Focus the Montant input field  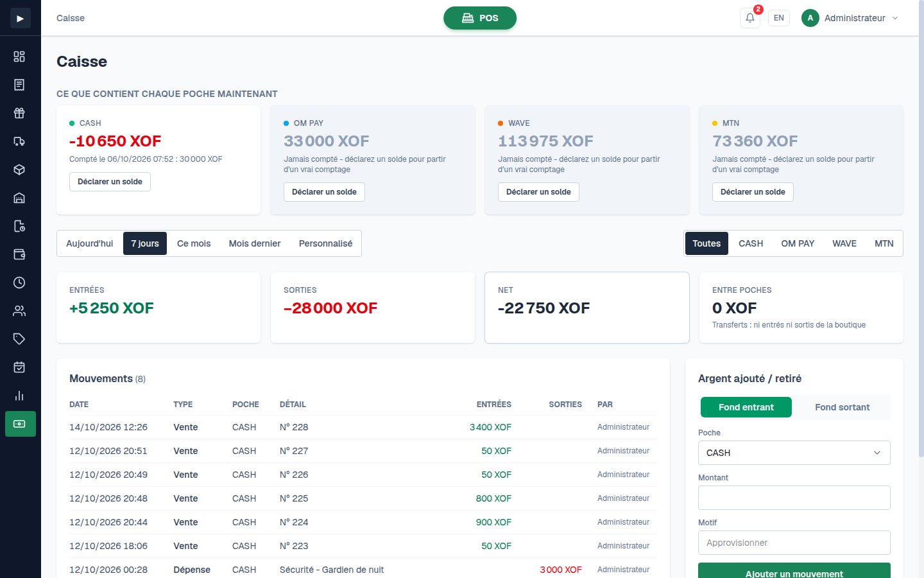tap(794, 498)
